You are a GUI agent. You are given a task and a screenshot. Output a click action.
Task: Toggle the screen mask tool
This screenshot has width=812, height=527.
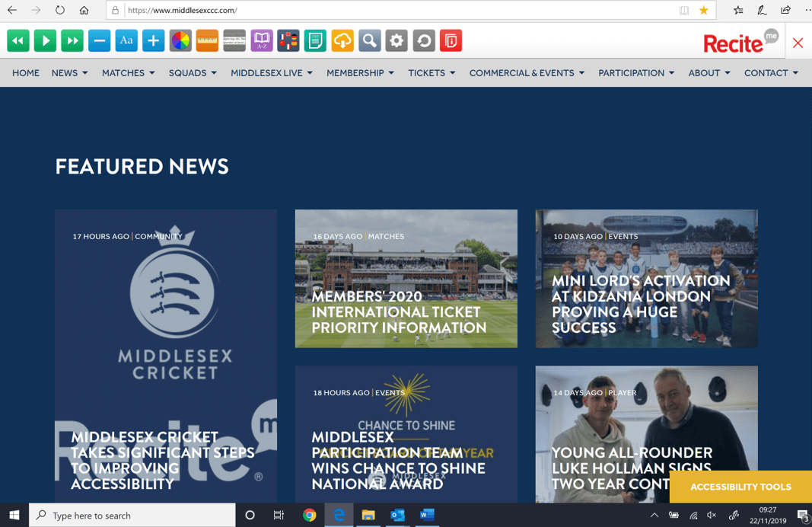(x=234, y=40)
